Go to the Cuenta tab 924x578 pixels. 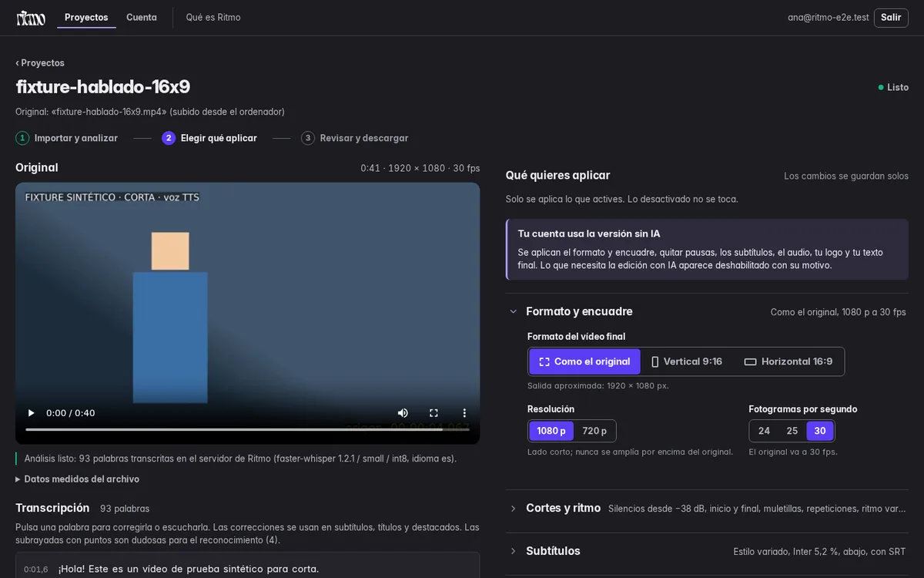(x=142, y=18)
